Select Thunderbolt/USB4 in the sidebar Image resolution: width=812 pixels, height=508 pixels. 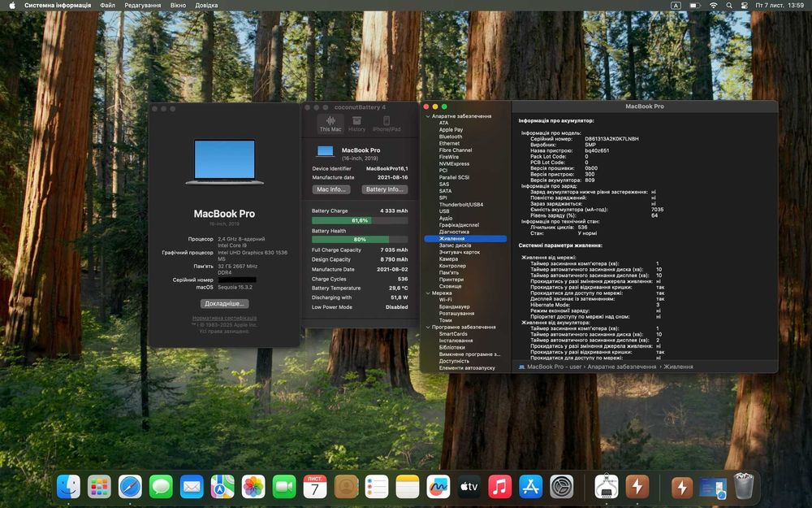pyautogui.click(x=461, y=205)
